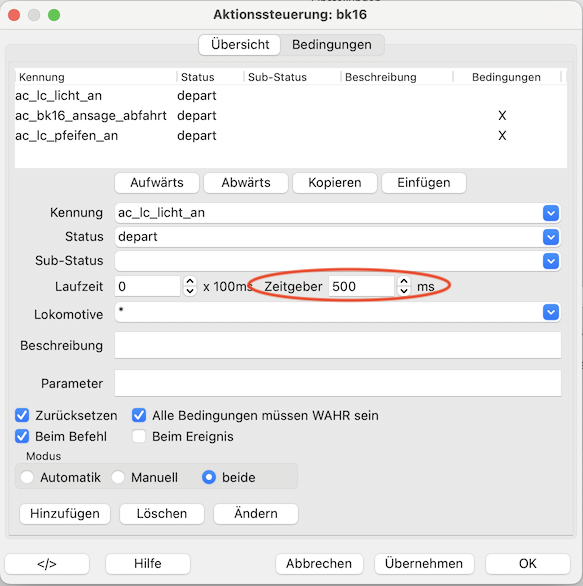Move the action down with Abwärts

point(246,183)
